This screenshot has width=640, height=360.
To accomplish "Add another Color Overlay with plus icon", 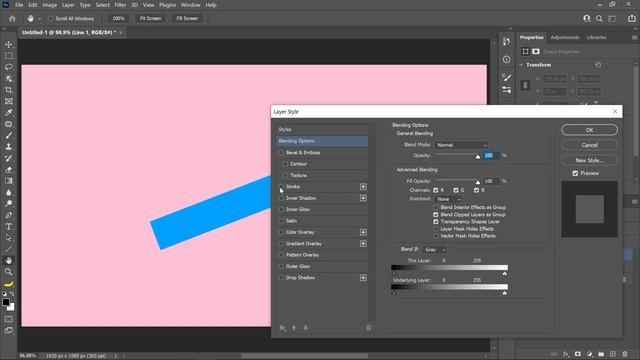I will (363, 232).
